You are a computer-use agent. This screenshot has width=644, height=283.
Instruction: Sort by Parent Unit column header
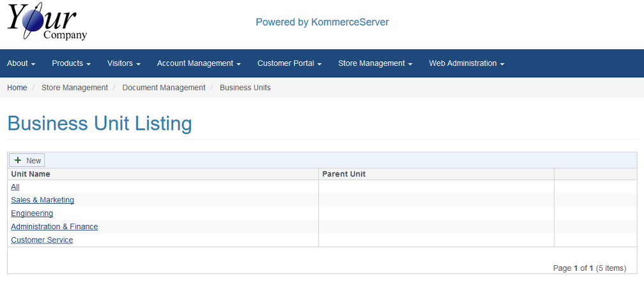coord(344,174)
